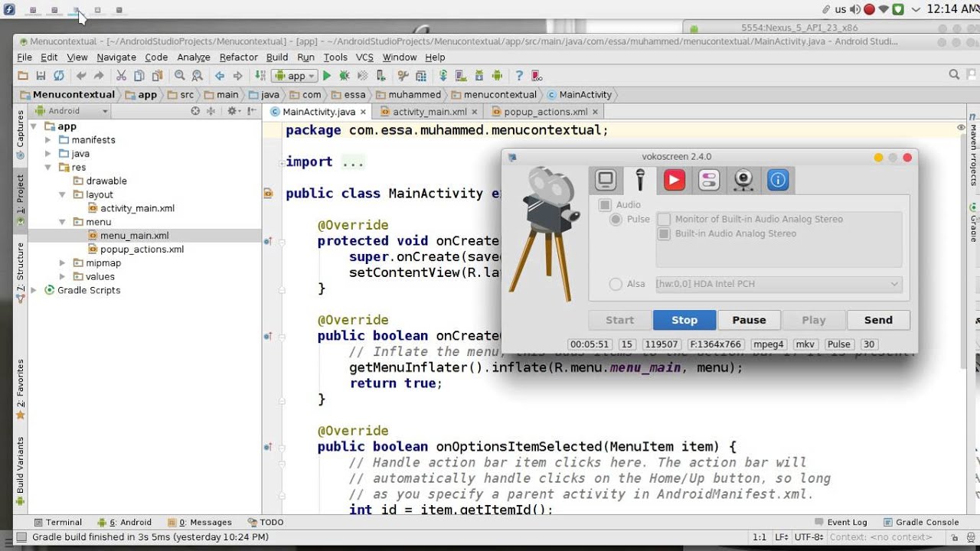Image resolution: width=980 pixels, height=551 pixels.
Task: Close the MainActivity.java tab
Action: click(x=364, y=112)
